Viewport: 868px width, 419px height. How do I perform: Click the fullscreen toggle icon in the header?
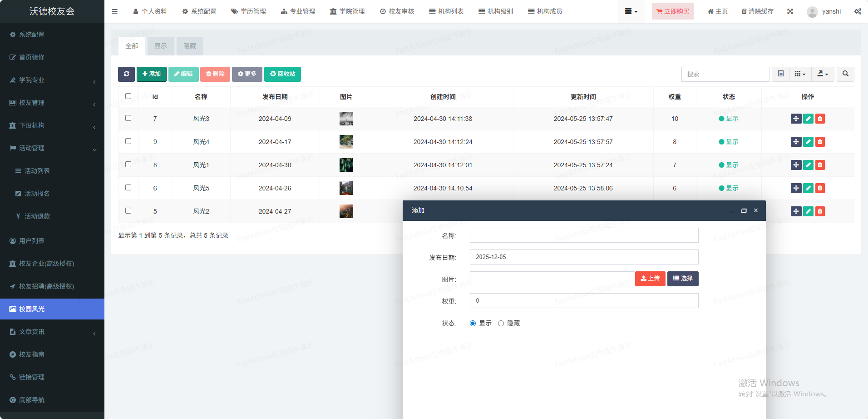[790, 11]
